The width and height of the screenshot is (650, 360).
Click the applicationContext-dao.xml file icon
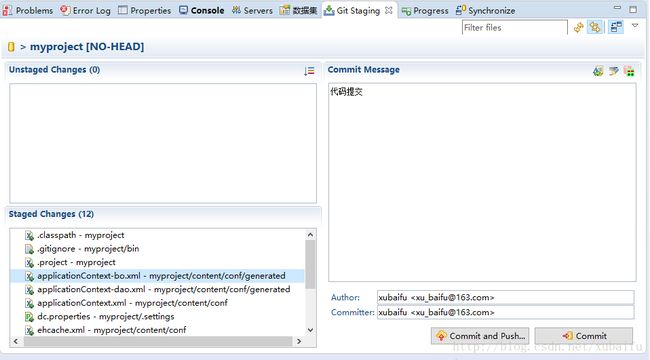(29, 290)
